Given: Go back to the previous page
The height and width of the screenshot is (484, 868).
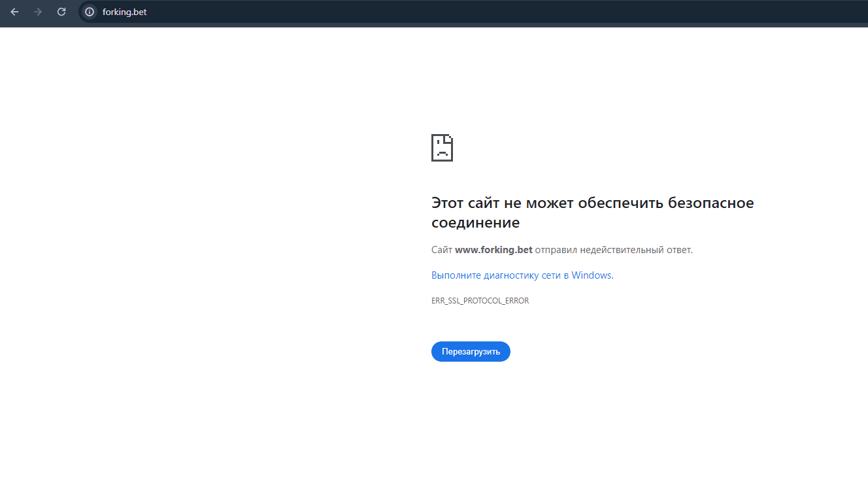Looking at the screenshot, I should pos(14,12).
